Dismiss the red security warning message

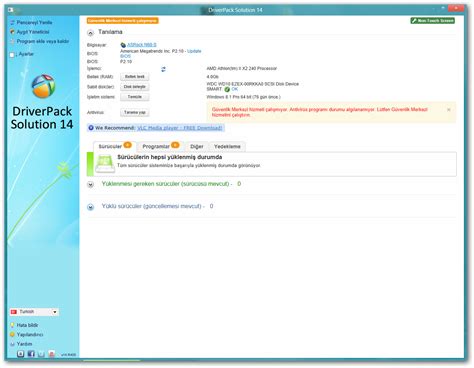[449, 109]
